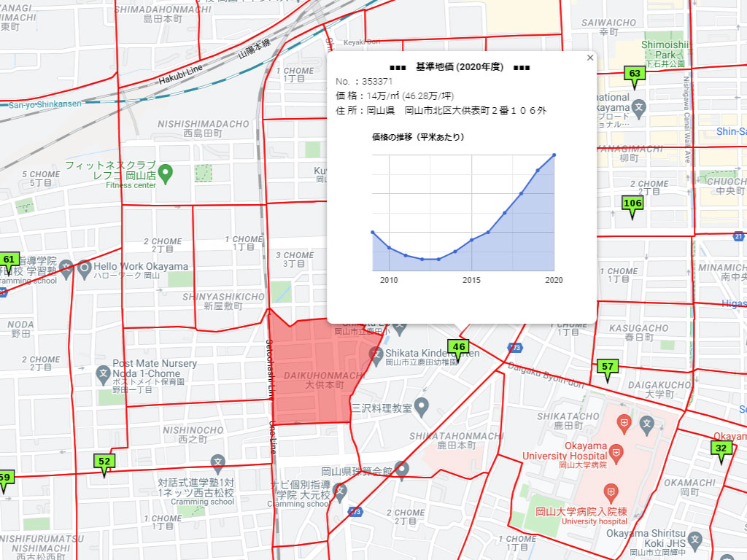Select the 対話式進学塾 school icon
This screenshot has height=560, width=747.
[217, 462]
